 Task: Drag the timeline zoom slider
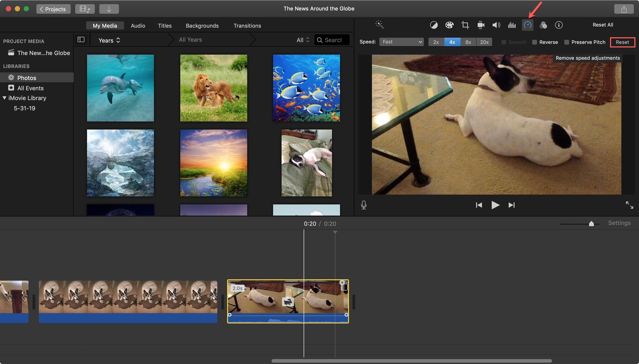click(589, 223)
